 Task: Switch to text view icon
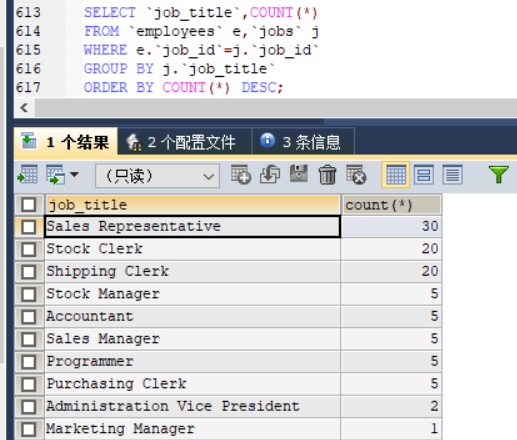point(452,175)
